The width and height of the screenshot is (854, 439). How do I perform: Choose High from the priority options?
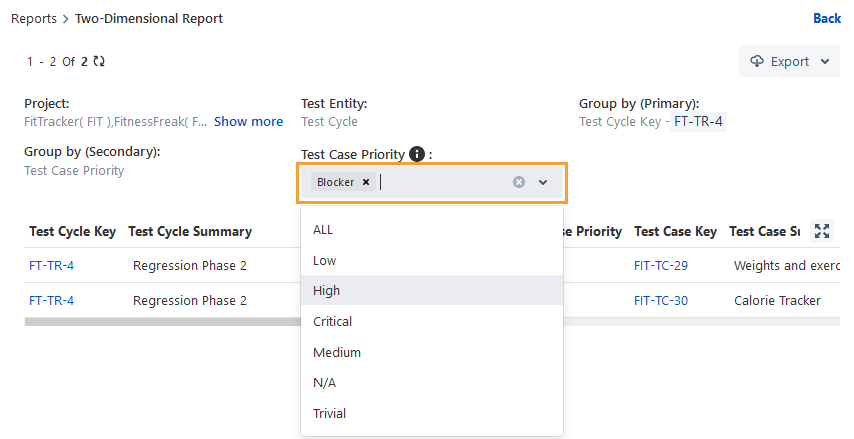[326, 290]
